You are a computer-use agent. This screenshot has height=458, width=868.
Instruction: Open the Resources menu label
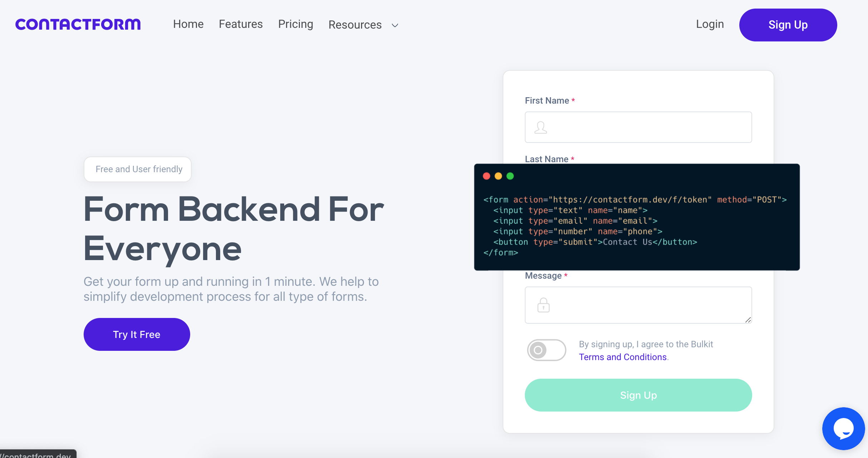point(355,25)
